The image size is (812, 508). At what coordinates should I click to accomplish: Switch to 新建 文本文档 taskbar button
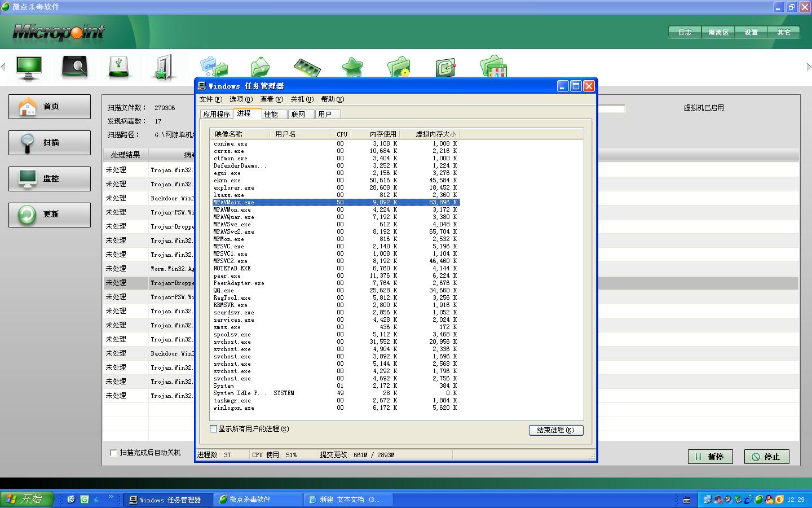(x=348, y=500)
